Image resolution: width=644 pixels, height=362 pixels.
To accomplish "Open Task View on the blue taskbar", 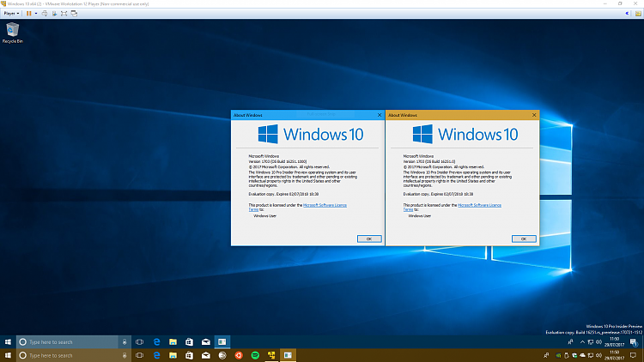I will (x=140, y=342).
